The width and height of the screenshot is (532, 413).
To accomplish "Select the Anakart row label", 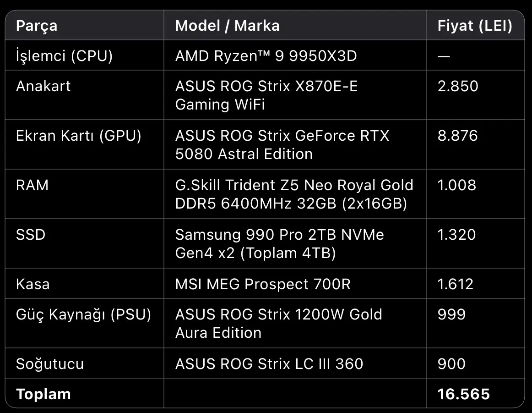I will pos(43,86).
